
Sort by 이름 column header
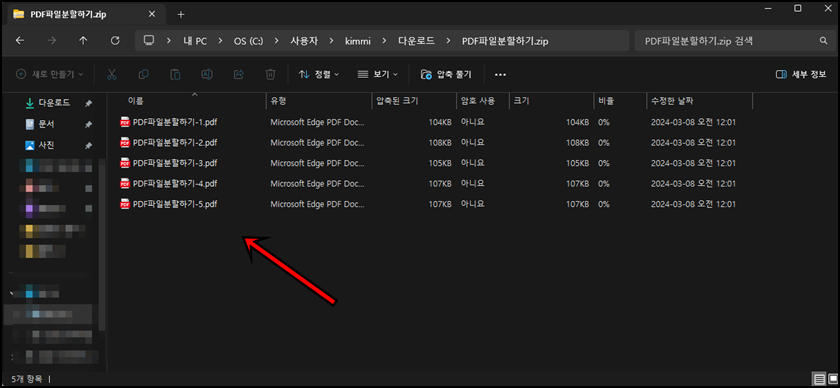click(x=136, y=101)
